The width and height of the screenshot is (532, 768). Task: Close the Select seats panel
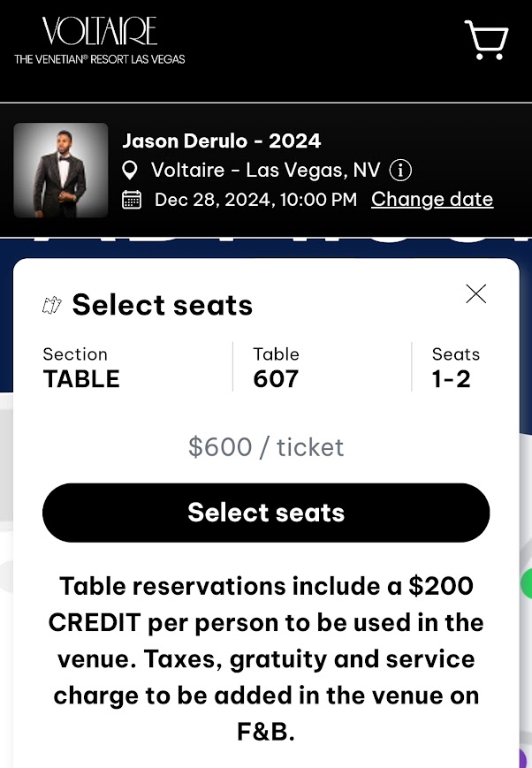click(x=476, y=294)
